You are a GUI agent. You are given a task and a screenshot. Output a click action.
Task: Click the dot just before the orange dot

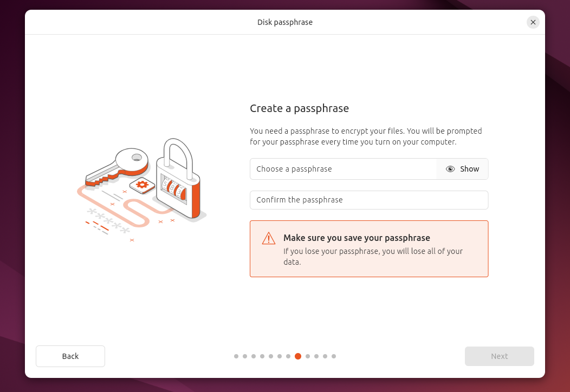tap(288, 356)
